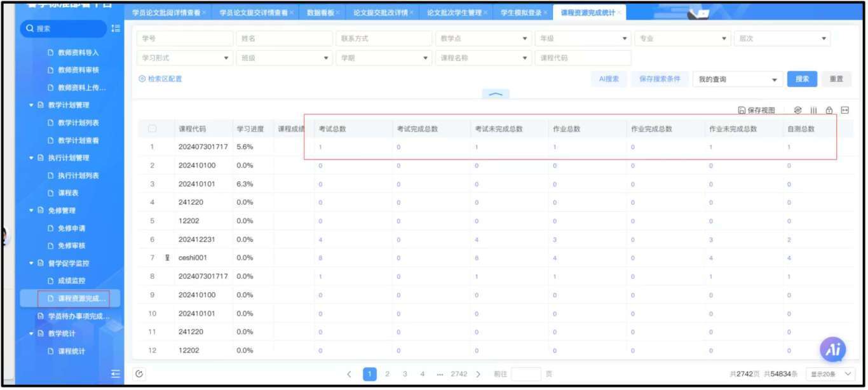Click the collapse sidebar icon at bottom
The width and height of the screenshot is (868, 390).
(115, 374)
